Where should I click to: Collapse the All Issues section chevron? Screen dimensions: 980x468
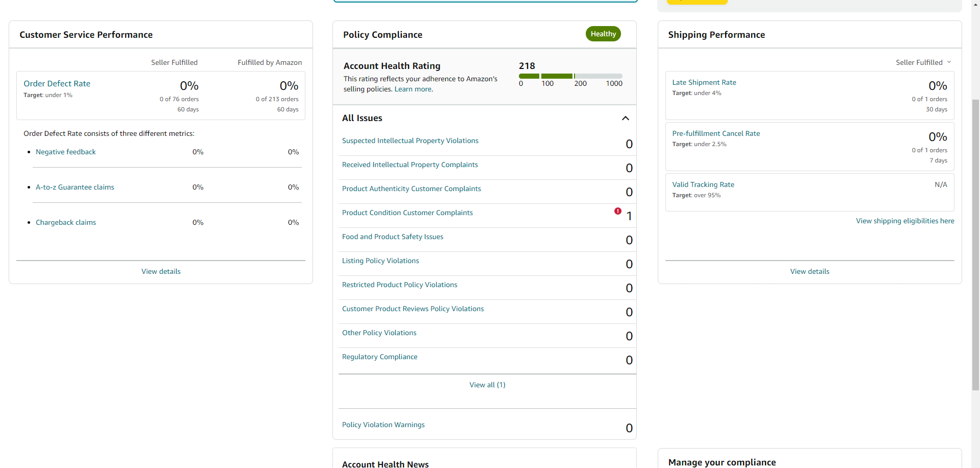[626, 118]
